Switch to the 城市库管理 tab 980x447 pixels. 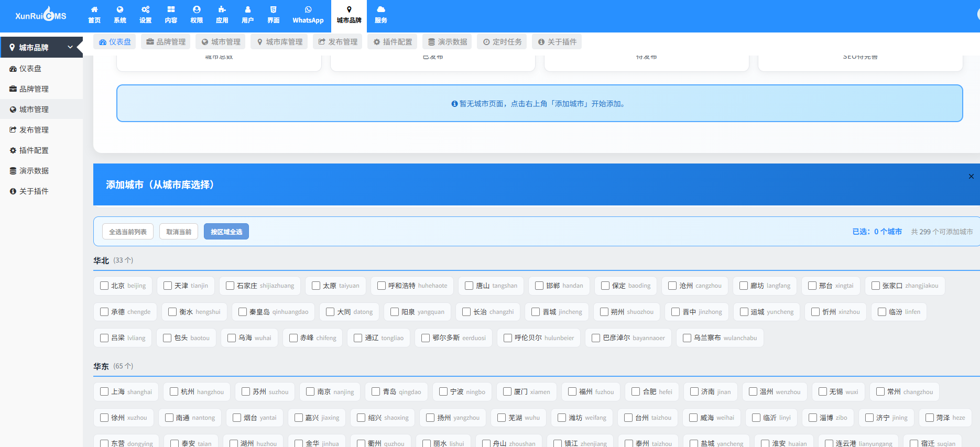tap(279, 42)
